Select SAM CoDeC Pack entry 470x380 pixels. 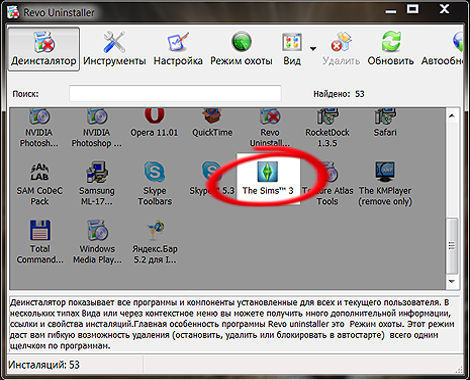coord(39,183)
